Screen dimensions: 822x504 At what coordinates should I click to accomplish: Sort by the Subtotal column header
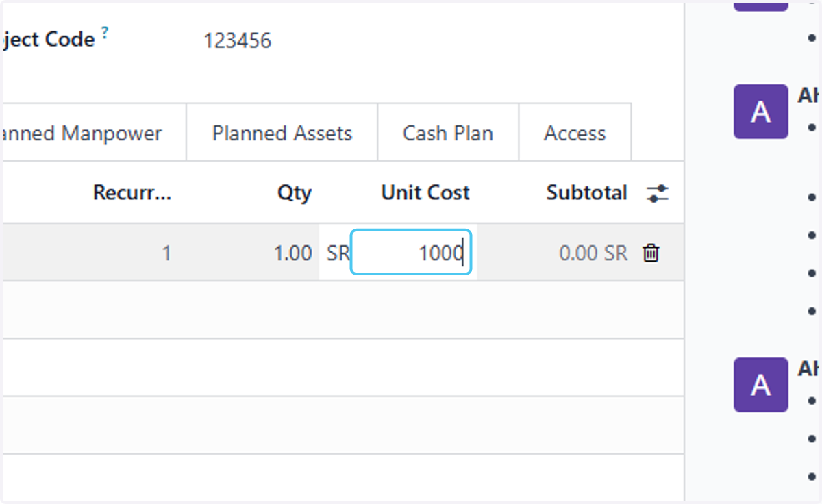click(x=586, y=193)
